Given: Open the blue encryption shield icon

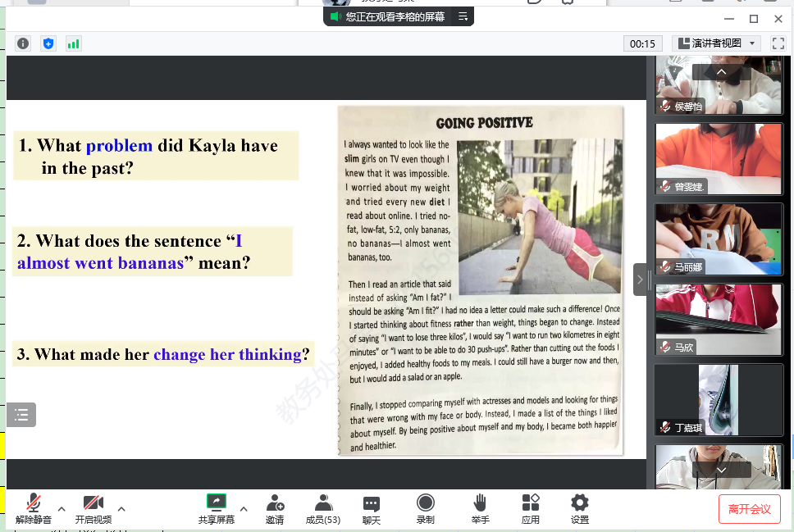Looking at the screenshot, I should (x=48, y=43).
